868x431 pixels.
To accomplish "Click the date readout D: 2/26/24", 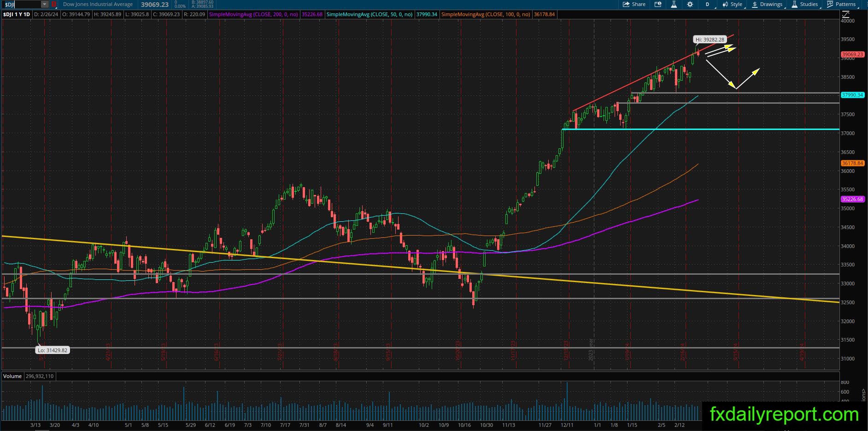I will [x=46, y=14].
